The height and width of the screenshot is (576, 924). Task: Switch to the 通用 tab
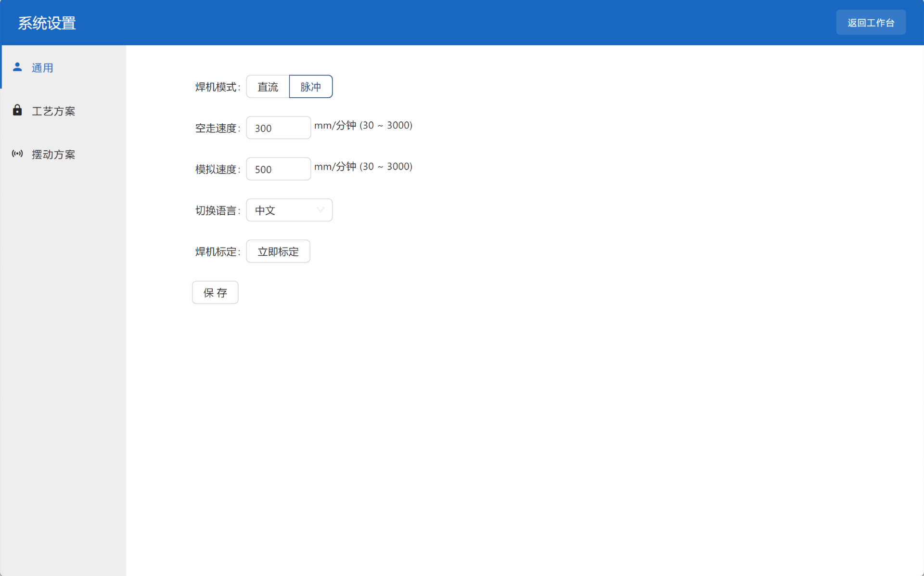click(42, 68)
